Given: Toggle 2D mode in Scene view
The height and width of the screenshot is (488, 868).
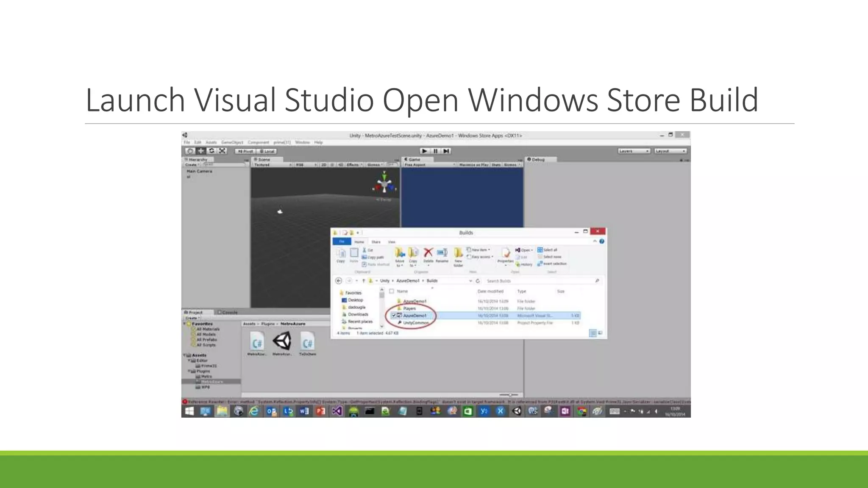Looking at the screenshot, I should coord(324,165).
